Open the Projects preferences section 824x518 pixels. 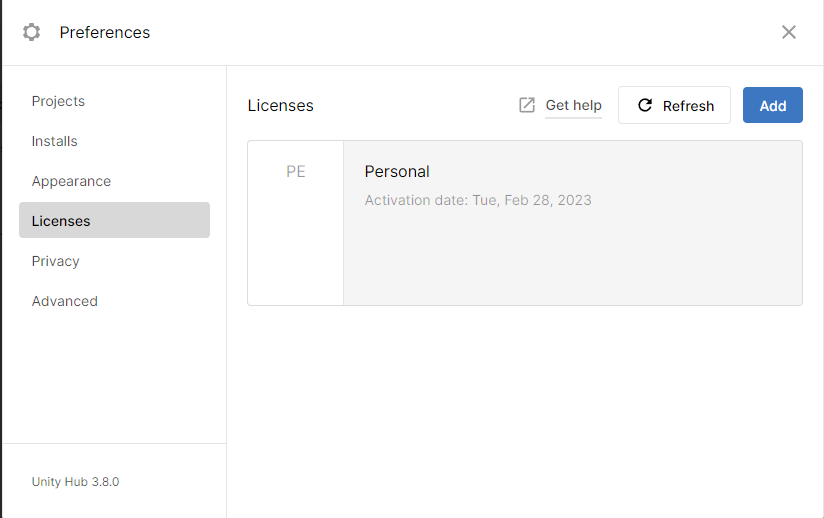pos(58,101)
